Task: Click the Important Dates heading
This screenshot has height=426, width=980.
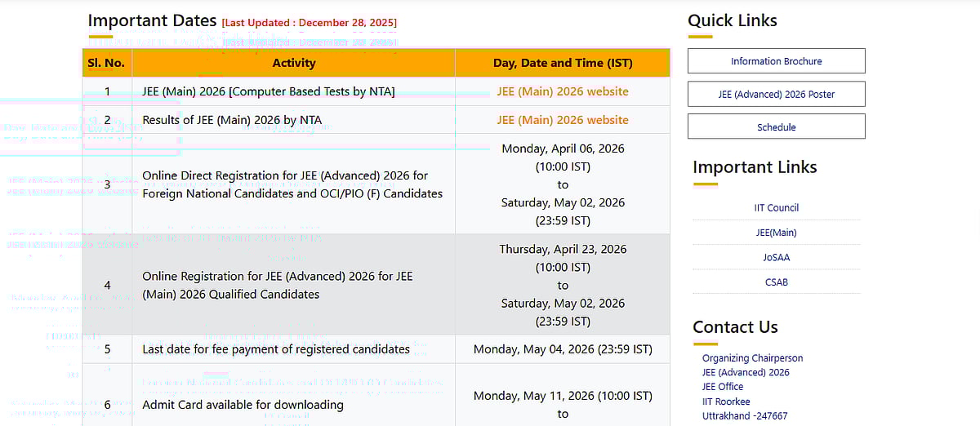Action: 152,20
